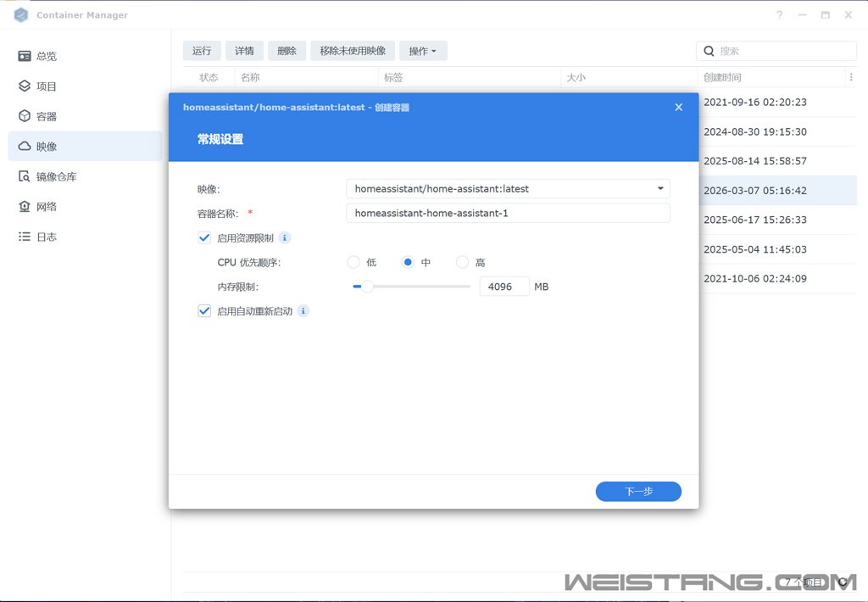The image size is (868, 602).
Task: Expand the 操作 action dropdown button
Action: pos(423,51)
